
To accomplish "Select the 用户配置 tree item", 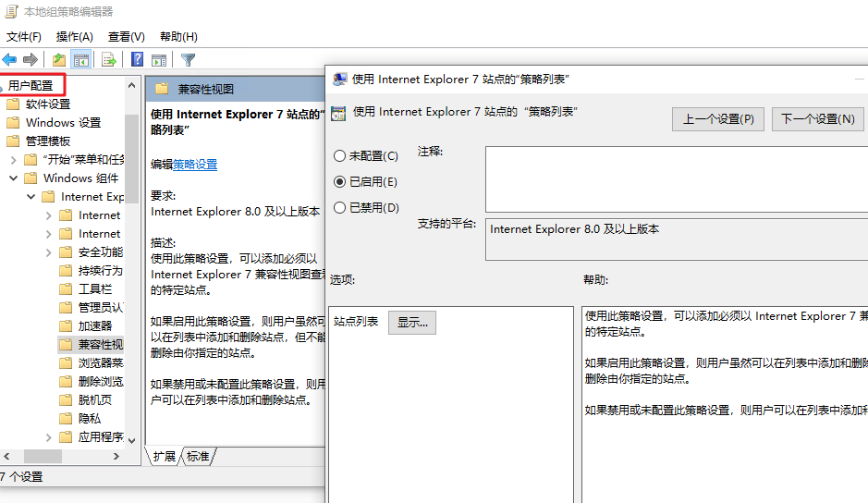I will pyautogui.click(x=31, y=85).
